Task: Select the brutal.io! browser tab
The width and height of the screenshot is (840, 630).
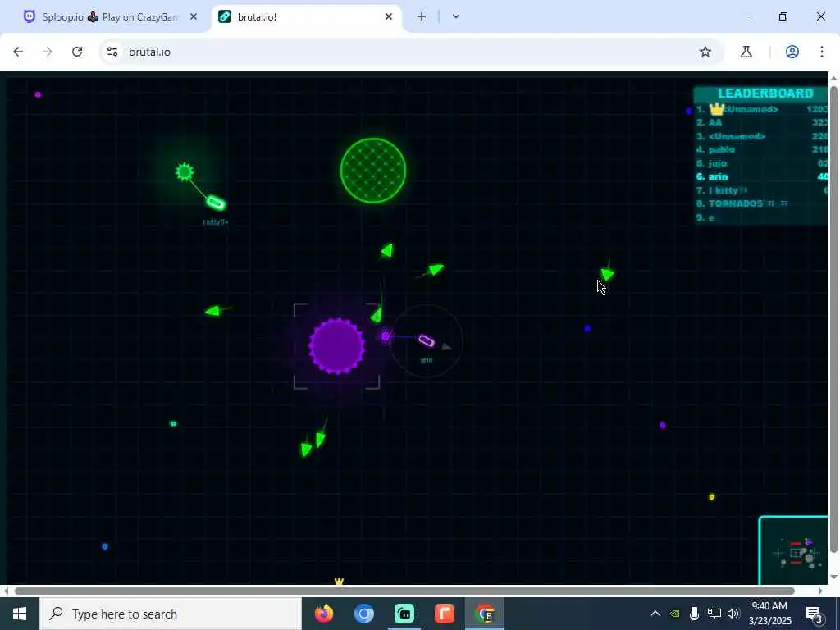Action: coord(307,17)
